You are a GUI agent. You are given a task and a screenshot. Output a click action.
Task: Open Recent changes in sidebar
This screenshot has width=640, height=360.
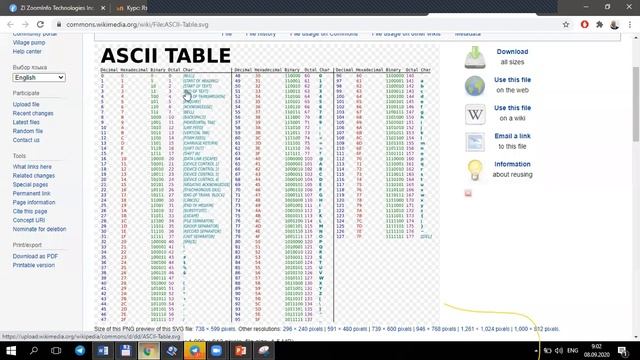[x=33, y=113]
